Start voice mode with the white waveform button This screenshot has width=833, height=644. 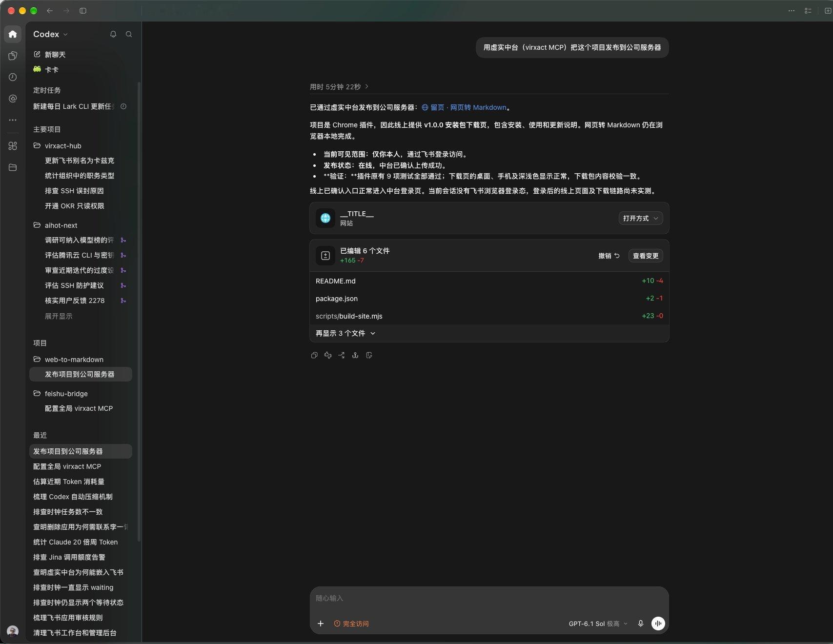pos(658,624)
